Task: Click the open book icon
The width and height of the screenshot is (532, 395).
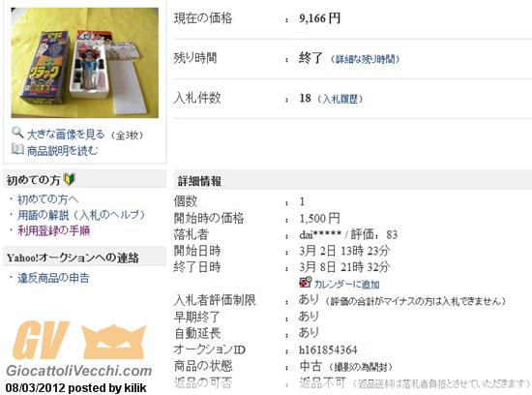Action: pos(17,149)
